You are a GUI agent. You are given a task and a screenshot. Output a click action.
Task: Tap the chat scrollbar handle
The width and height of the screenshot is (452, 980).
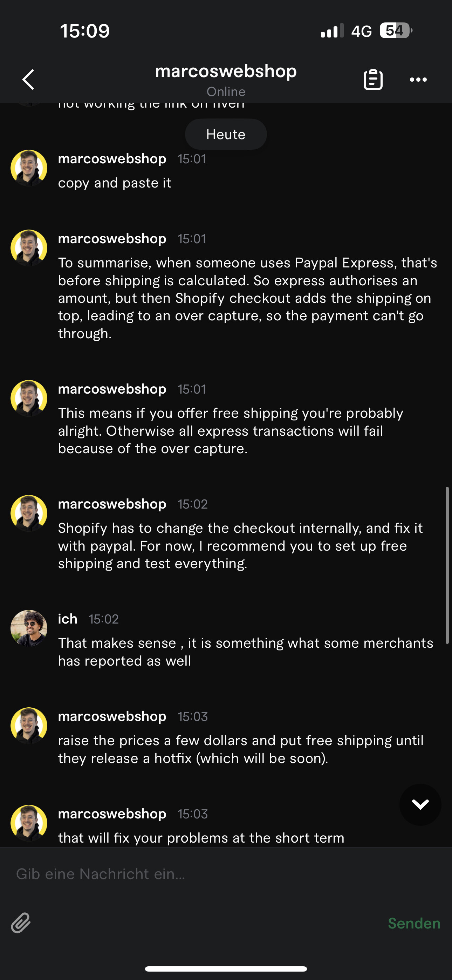[447, 565]
